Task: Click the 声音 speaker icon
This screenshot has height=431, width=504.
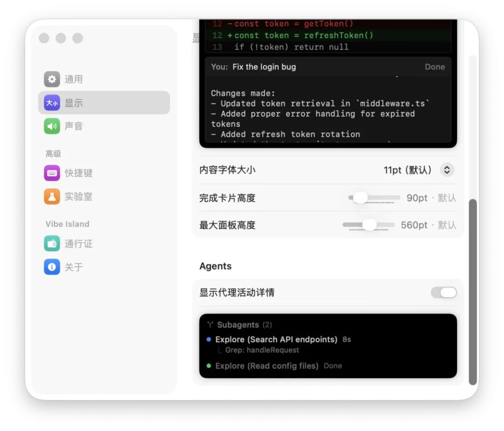Action: (52, 126)
